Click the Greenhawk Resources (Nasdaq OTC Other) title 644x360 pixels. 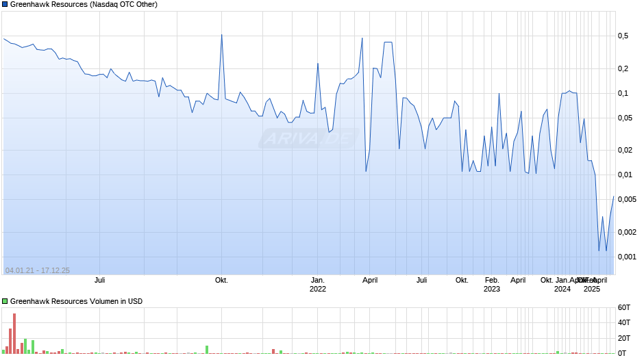tap(84, 5)
